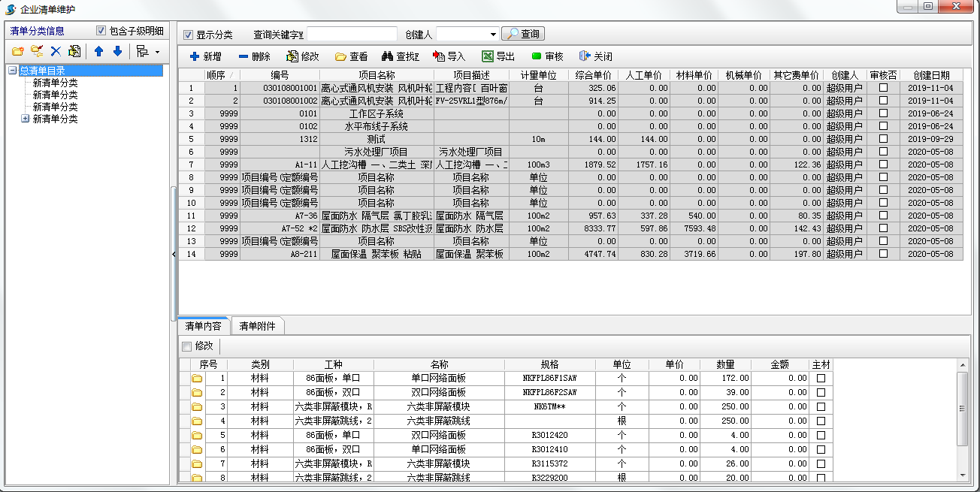Click inside the 查询关键字 input box
Image resolution: width=980 pixels, height=492 pixels.
352,33
